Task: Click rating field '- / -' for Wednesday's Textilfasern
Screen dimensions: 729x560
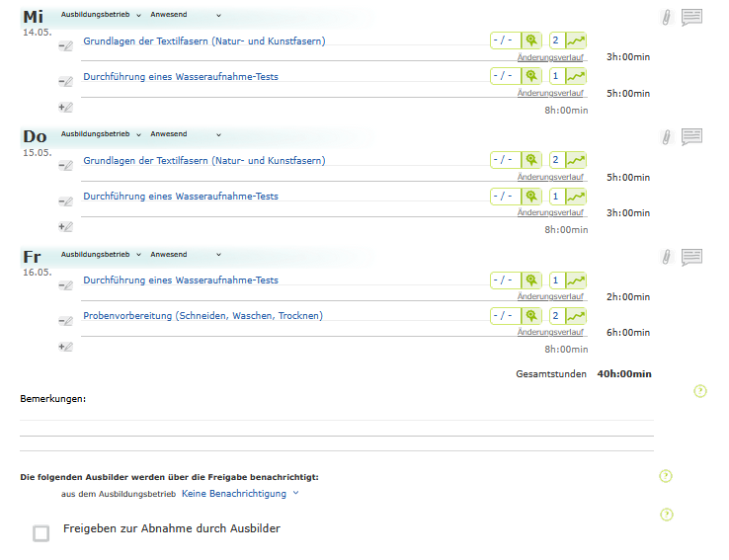Action: [505, 40]
